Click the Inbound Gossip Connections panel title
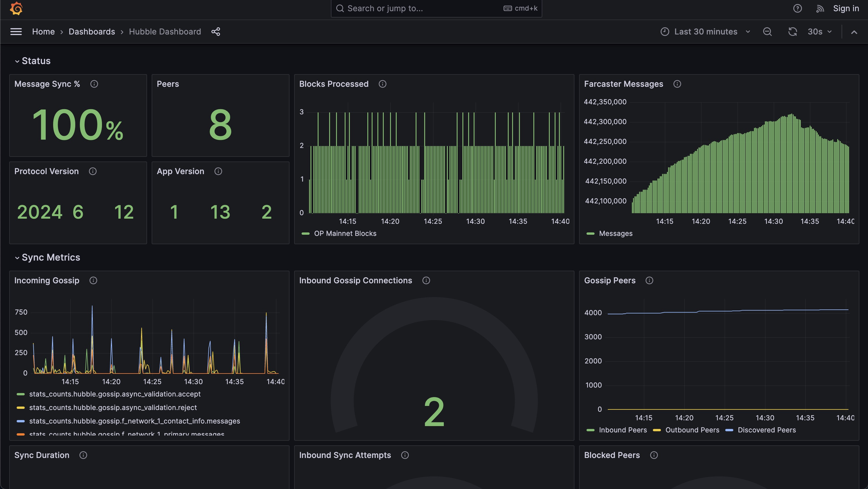The image size is (868, 489). [x=356, y=280]
